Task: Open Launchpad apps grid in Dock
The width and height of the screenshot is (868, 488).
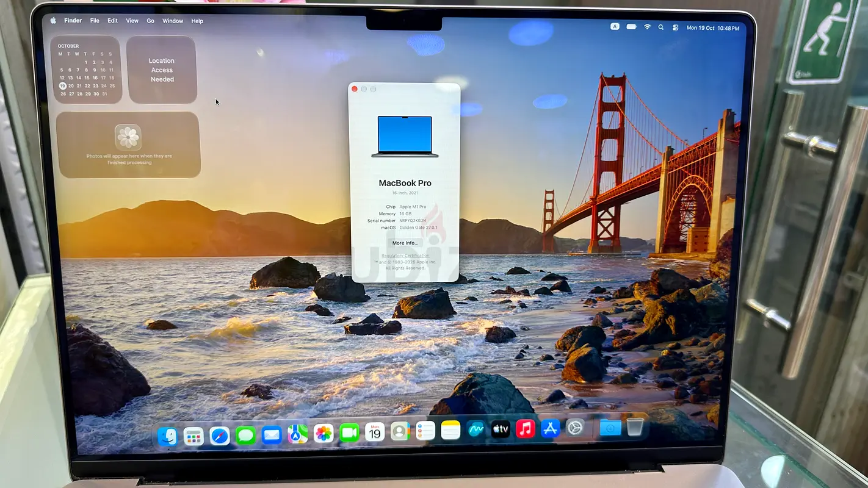Action: coord(193,436)
